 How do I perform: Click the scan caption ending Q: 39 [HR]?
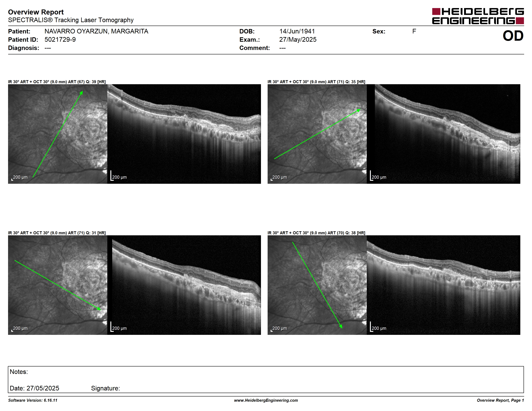point(57,82)
